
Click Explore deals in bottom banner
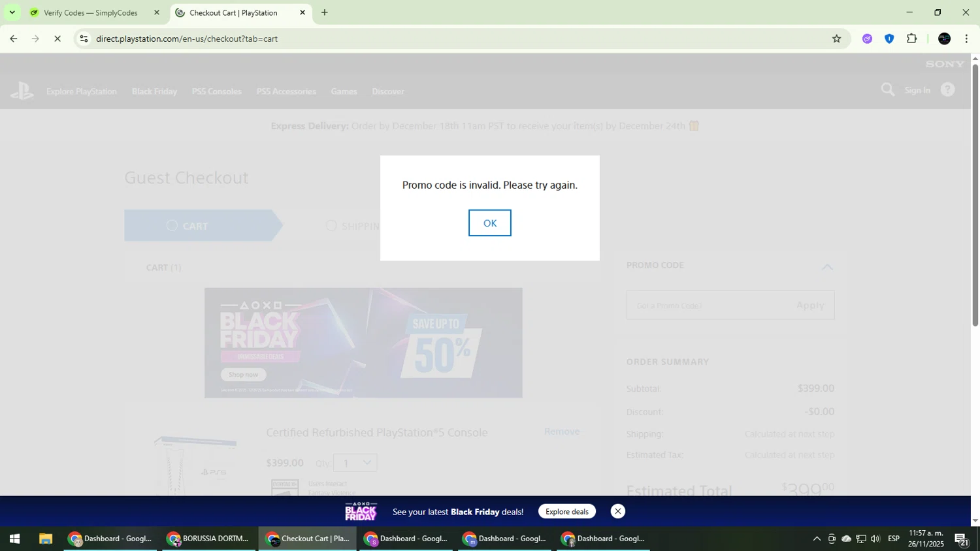tap(567, 511)
